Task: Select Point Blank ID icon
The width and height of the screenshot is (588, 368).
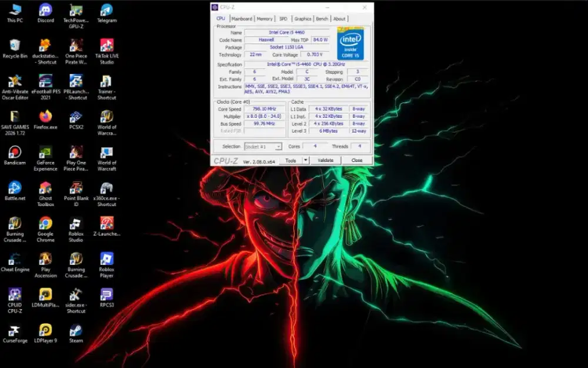Action: coord(76,194)
